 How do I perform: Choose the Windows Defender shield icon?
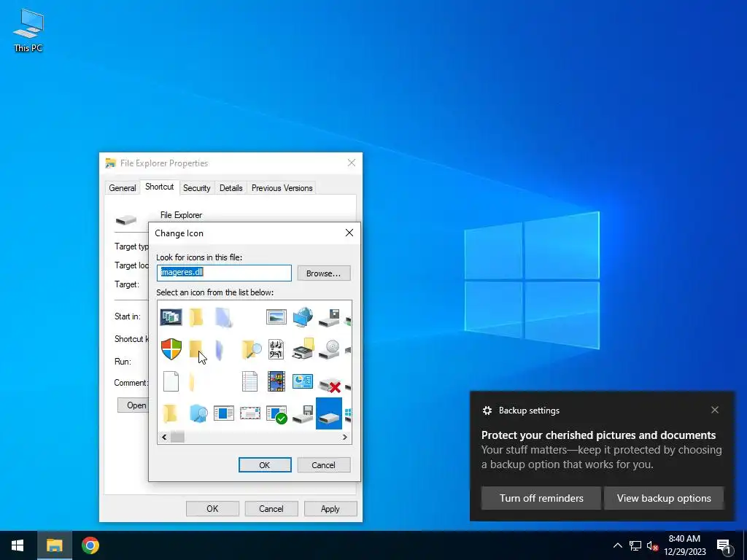(x=171, y=349)
